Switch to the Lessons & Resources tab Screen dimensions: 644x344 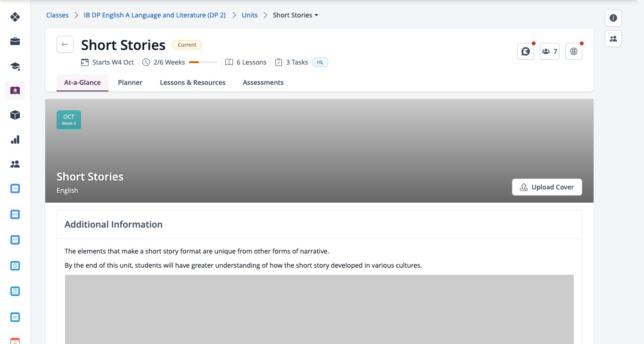point(192,82)
